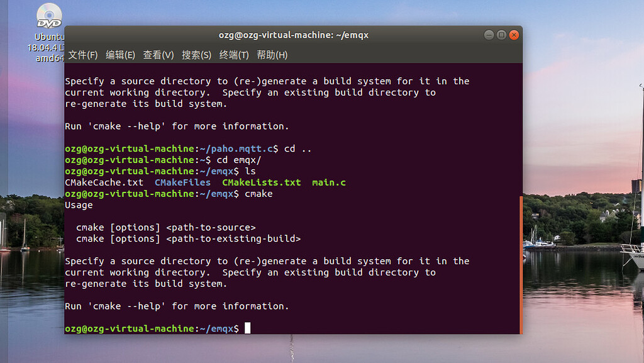The width and height of the screenshot is (644, 363).
Task: Open the 终端(T) menu
Action: [234, 55]
